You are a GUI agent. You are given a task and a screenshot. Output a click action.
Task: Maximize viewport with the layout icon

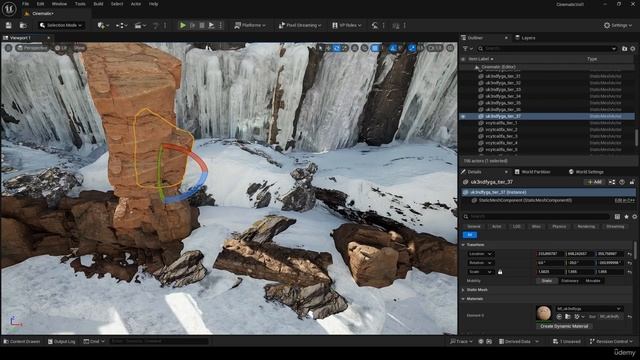pos(450,48)
